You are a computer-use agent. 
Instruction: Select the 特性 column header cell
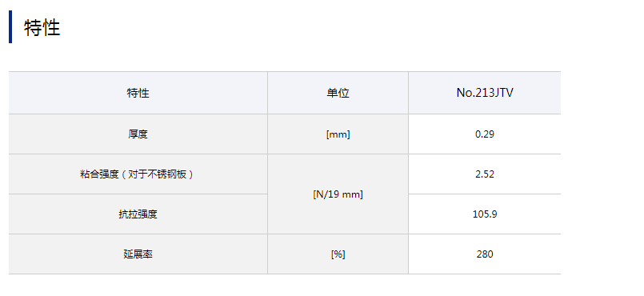tap(138, 93)
